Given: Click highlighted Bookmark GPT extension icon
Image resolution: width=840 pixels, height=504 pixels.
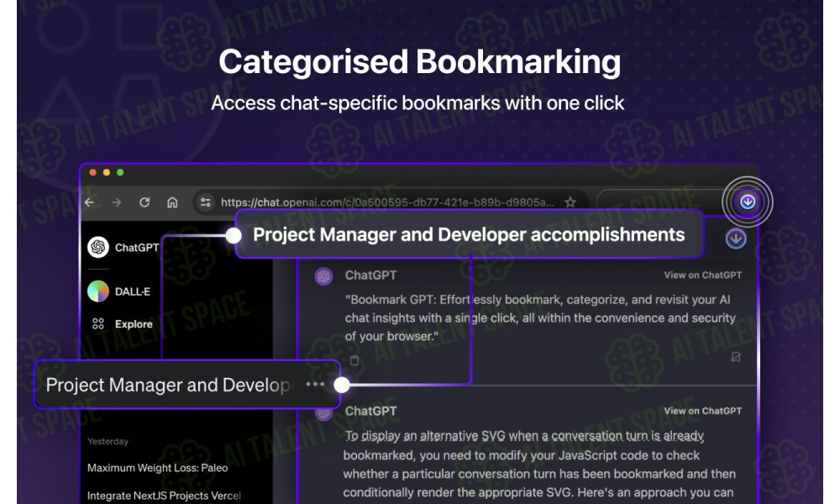Looking at the screenshot, I should click(x=748, y=202).
